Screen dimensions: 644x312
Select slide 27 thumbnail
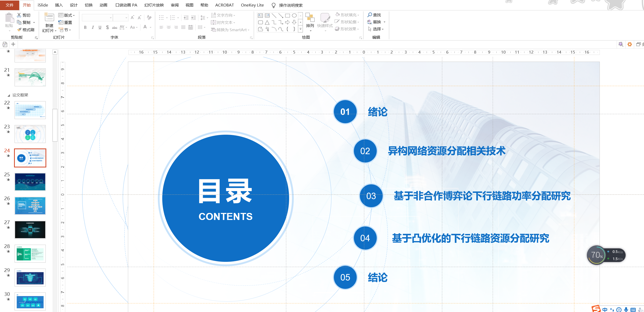[x=30, y=230]
